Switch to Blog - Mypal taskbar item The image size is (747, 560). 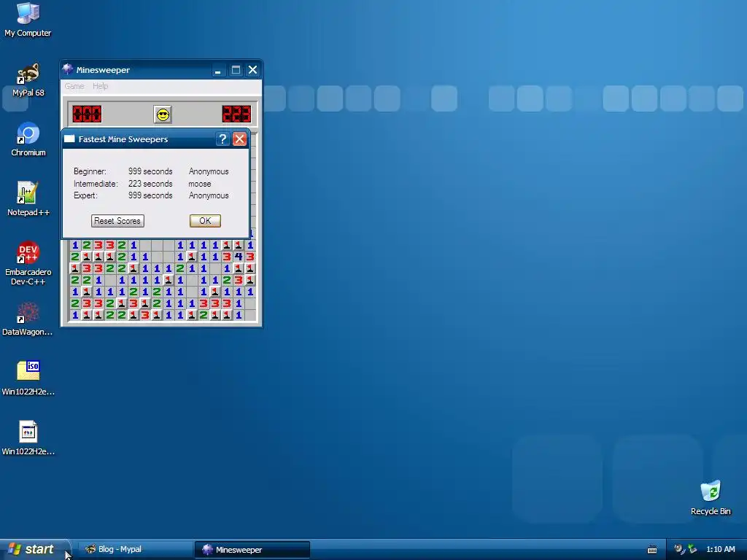coord(135,550)
